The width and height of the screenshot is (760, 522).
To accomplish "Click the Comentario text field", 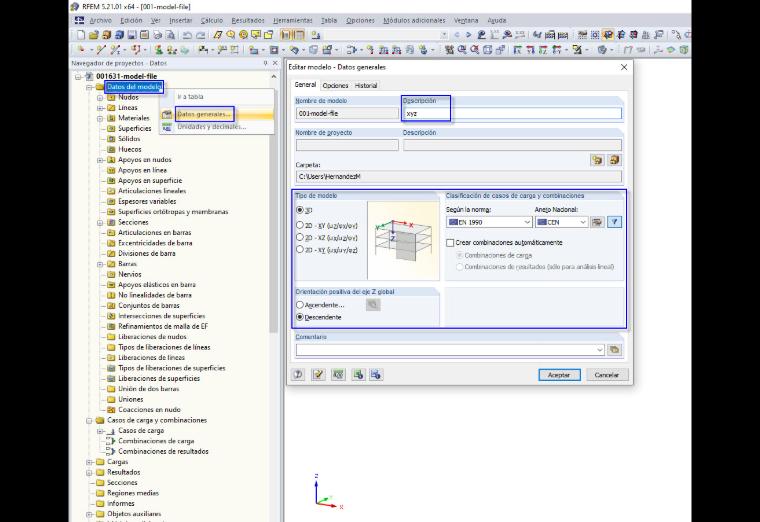I will coord(450,349).
